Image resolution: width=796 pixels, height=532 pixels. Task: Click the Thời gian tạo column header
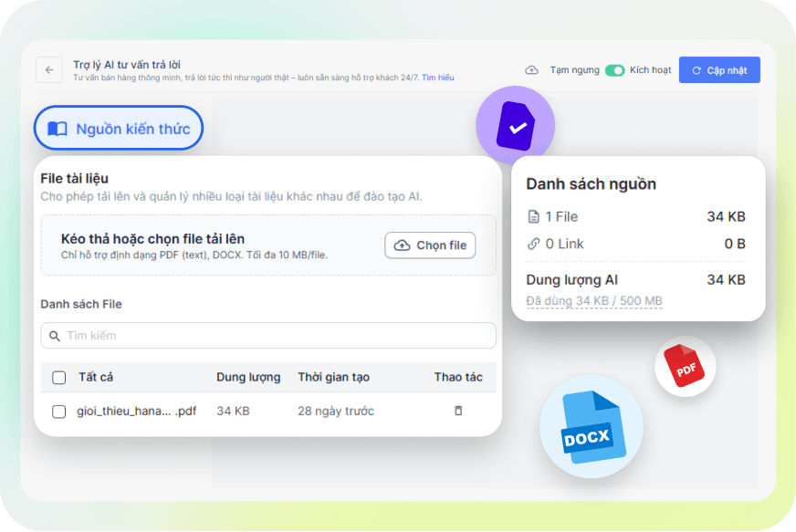tap(333, 377)
